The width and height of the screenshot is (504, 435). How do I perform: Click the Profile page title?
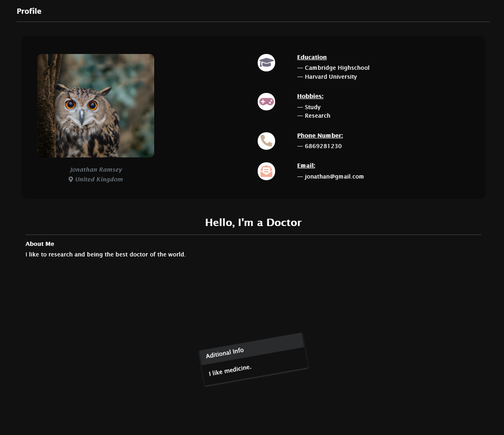click(x=29, y=11)
